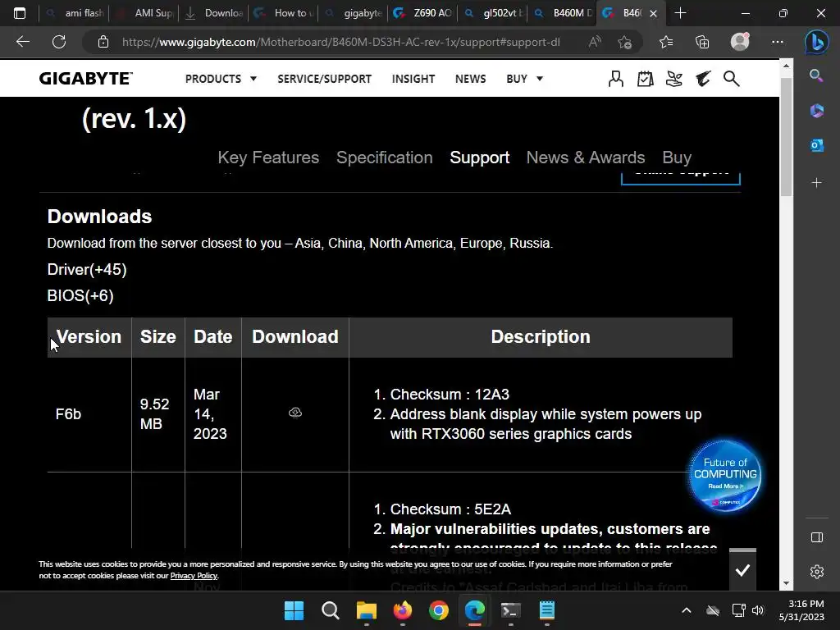Go to the Specification section
The height and width of the screenshot is (630, 840).
pyautogui.click(x=384, y=157)
